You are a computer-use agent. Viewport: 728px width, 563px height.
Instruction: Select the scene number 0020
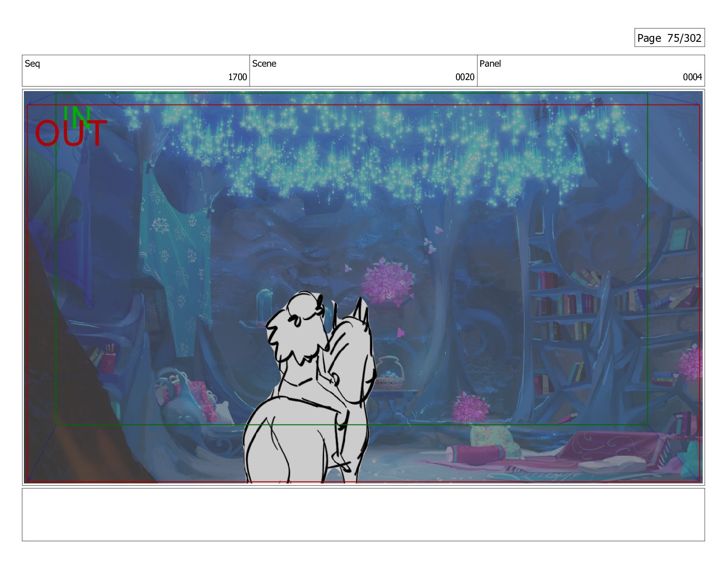point(465,77)
